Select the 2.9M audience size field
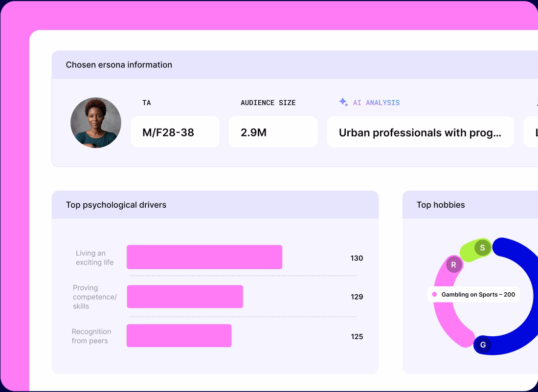This screenshot has width=538, height=392. tap(273, 131)
